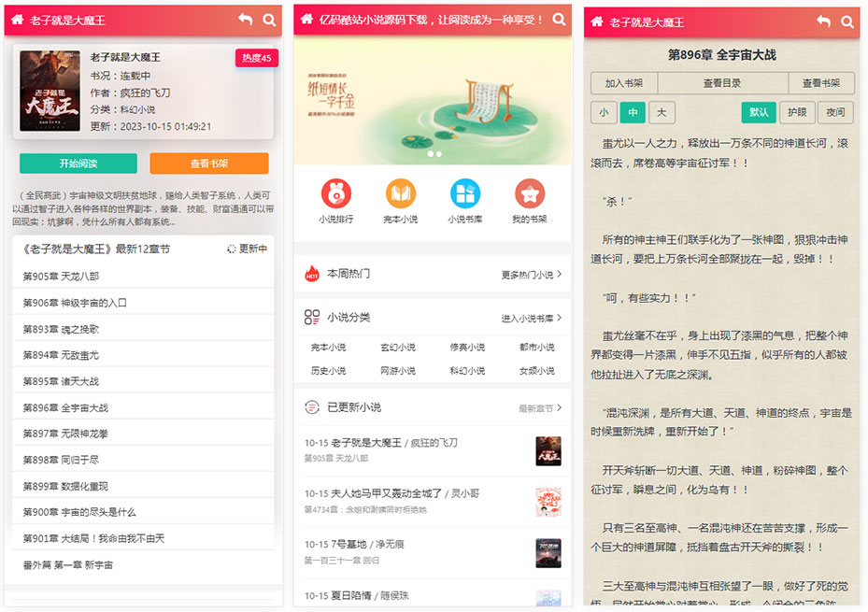The height and width of the screenshot is (612, 868).
Task: Click the 已更新小说 list icon
Action: pyautogui.click(x=312, y=407)
